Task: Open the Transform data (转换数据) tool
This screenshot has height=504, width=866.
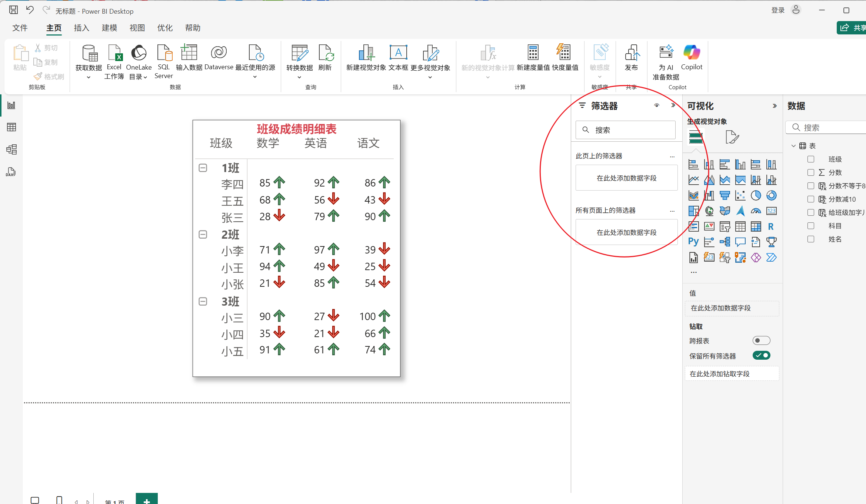Action: tap(299, 54)
